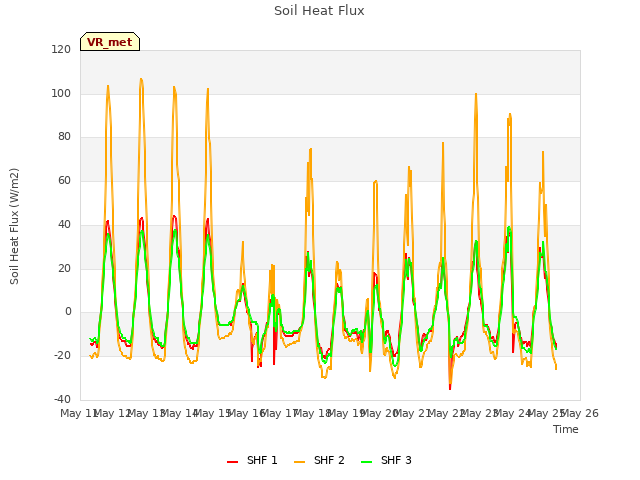
Task: Click the VR_met annotation label
Action: tap(110, 42)
